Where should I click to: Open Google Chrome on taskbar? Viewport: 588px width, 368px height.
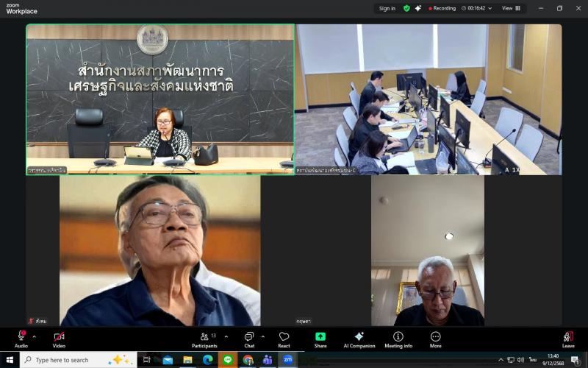coord(248,360)
